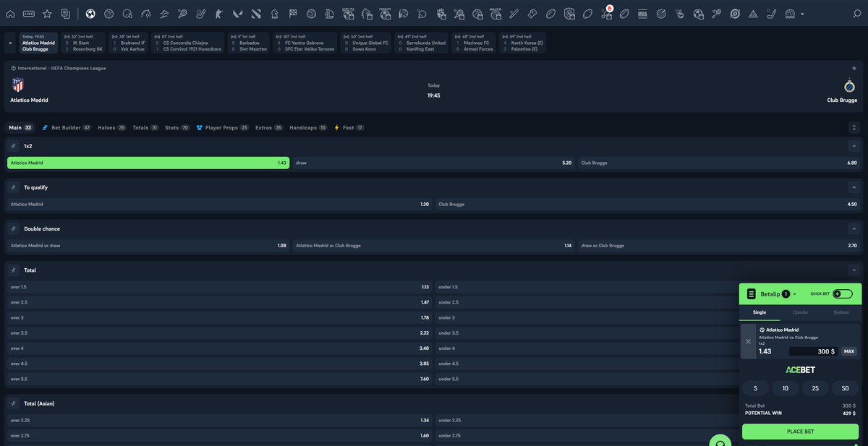Collapse all markets with the double-arrow button
This screenshot has height=446, width=868.
click(x=853, y=127)
